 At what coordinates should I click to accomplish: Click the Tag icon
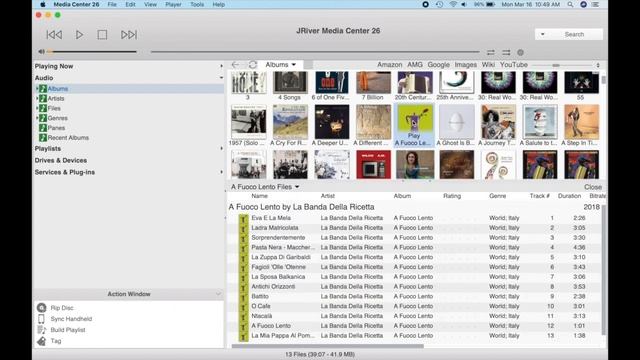[x=42, y=341]
